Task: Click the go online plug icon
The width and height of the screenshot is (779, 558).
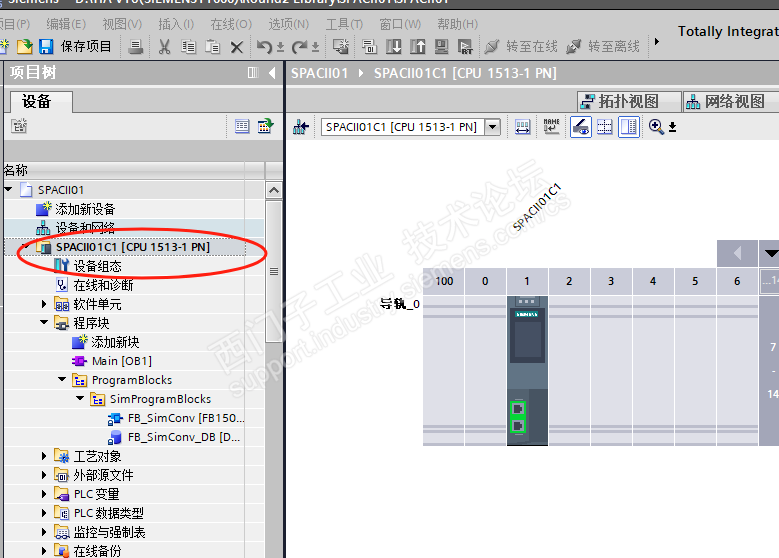Action: pos(491,47)
